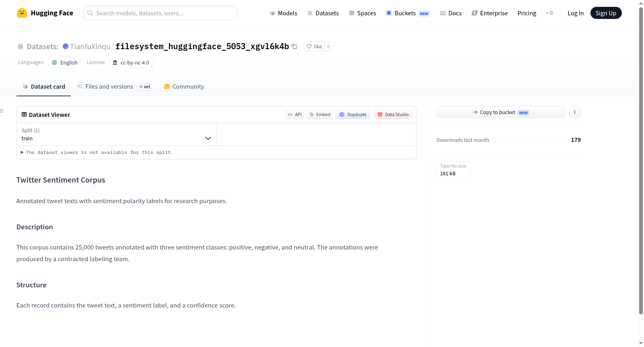Open Enterprise in the top navigation
This screenshot has width=644, height=347.
click(x=489, y=13)
